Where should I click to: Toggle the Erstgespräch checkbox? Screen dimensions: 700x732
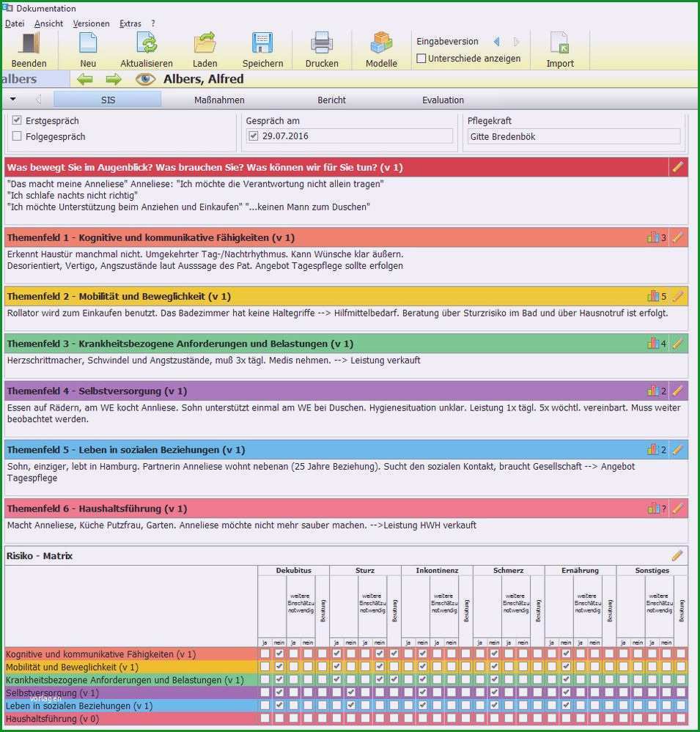coord(17,120)
